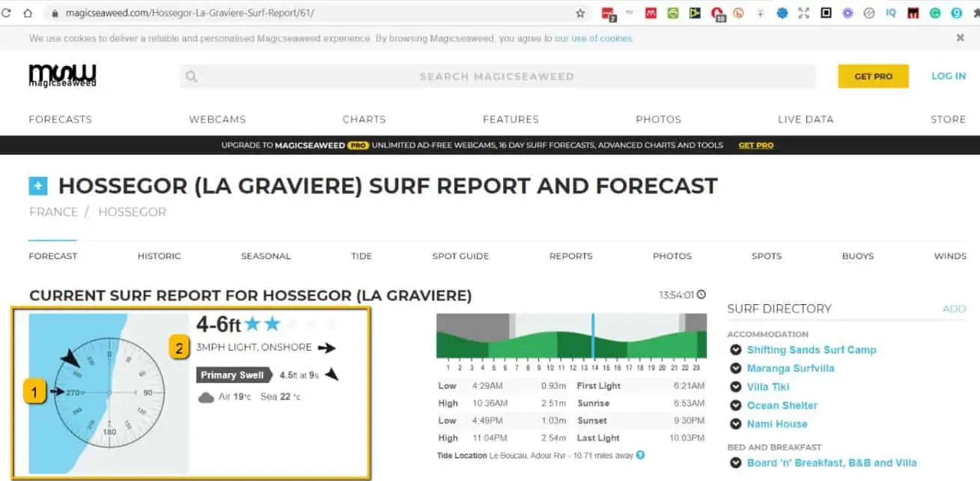980x481 pixels.
Task: Click the blue info icon after Tide Location
Action: [642, 455]
